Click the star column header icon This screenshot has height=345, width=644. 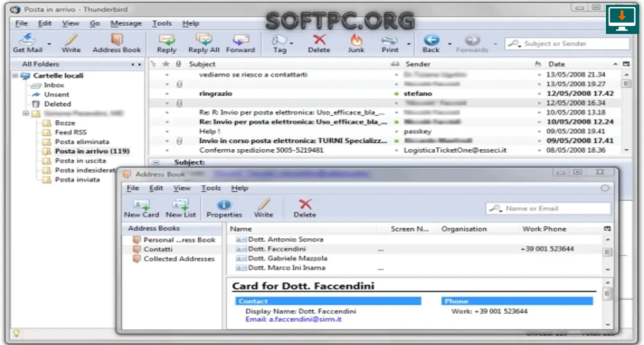tap(166, 64)
